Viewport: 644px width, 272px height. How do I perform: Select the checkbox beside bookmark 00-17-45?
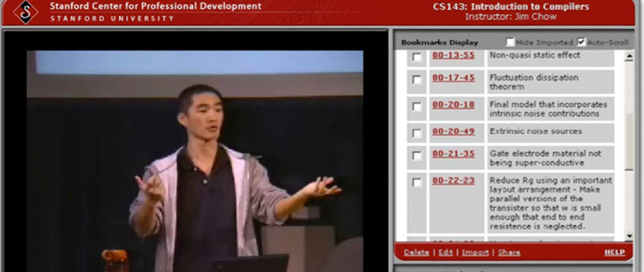click(x=417, y=79)
